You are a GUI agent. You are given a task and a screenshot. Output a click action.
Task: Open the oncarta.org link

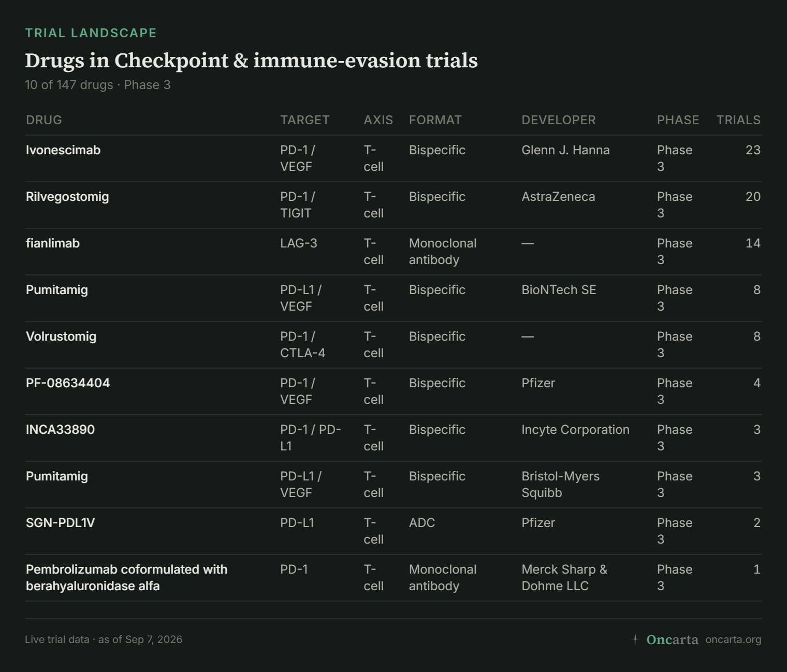point(733,639)
